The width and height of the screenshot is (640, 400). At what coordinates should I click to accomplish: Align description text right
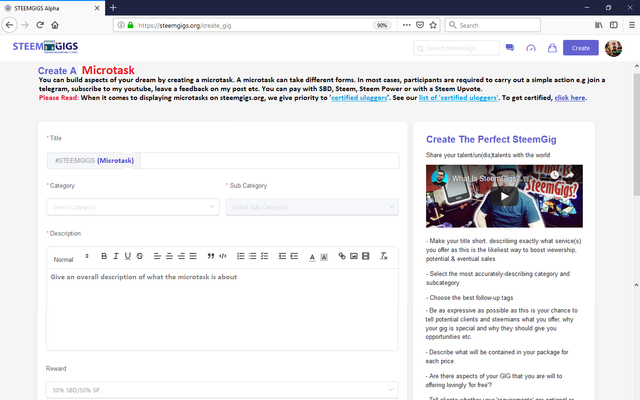(181, 256)
